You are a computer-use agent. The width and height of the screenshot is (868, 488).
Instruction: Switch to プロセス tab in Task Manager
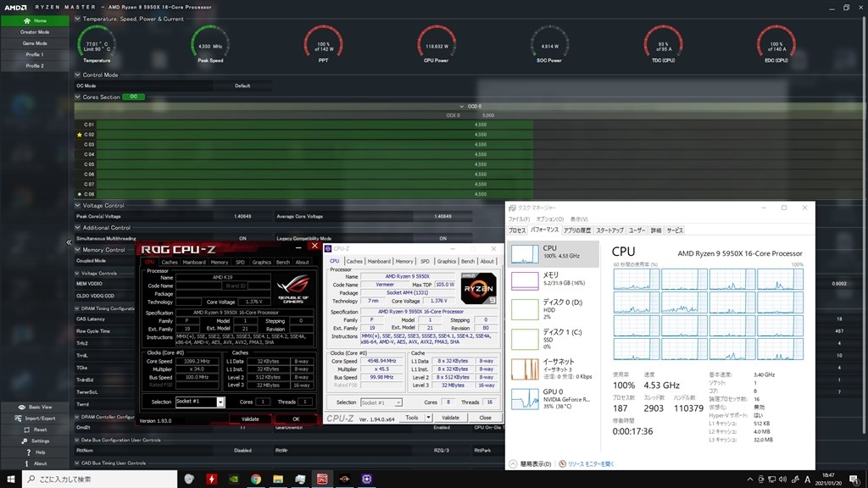(x=517, y=230)
